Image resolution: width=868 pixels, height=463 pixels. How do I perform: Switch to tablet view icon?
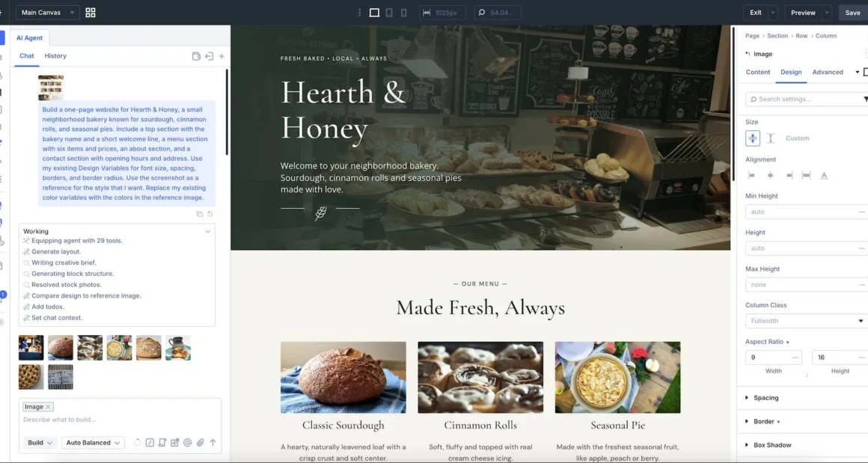click(389, 13)
